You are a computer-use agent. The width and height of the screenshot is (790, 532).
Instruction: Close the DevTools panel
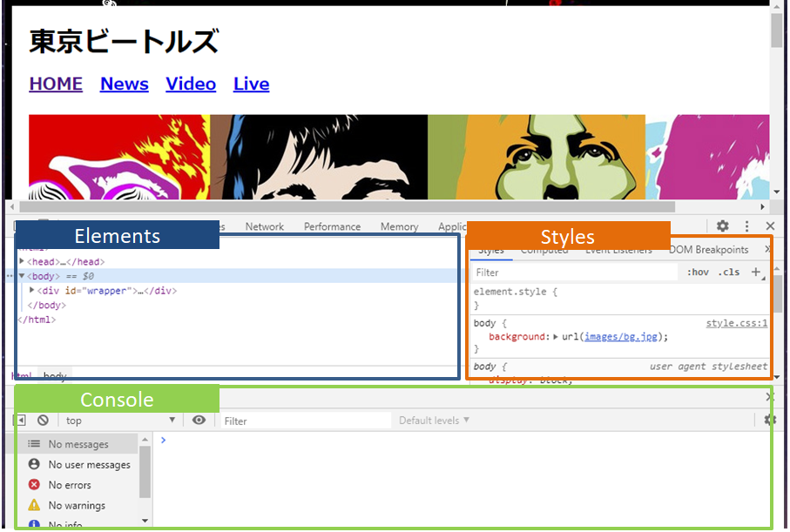(x=770, y=226)
